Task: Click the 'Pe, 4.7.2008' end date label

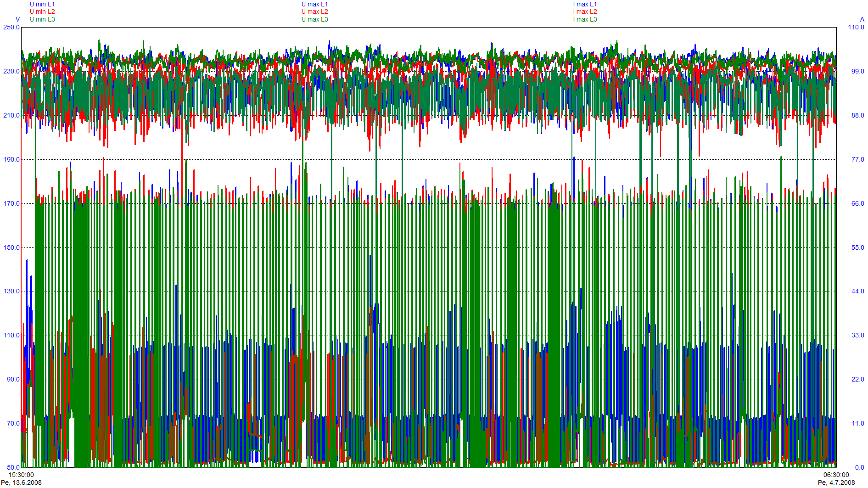Action: click(x=836, y=482)
